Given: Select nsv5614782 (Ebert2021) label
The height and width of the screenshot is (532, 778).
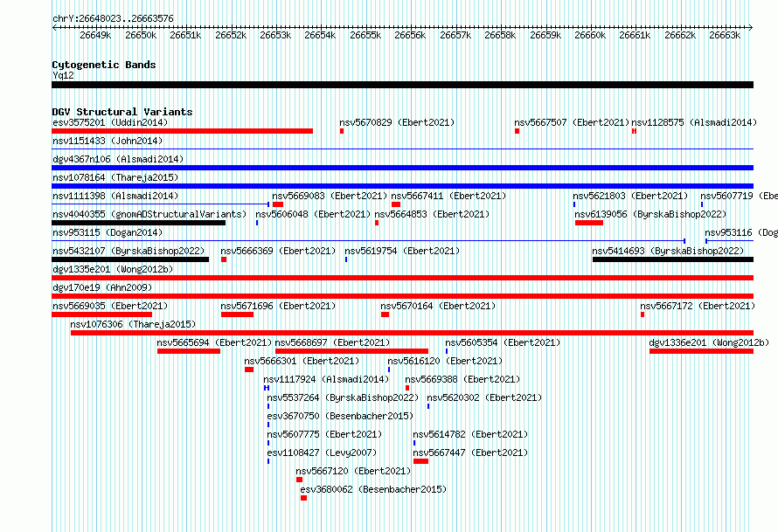Looking at the screenshot, I should pyautogui.click(x=470, y=434).
